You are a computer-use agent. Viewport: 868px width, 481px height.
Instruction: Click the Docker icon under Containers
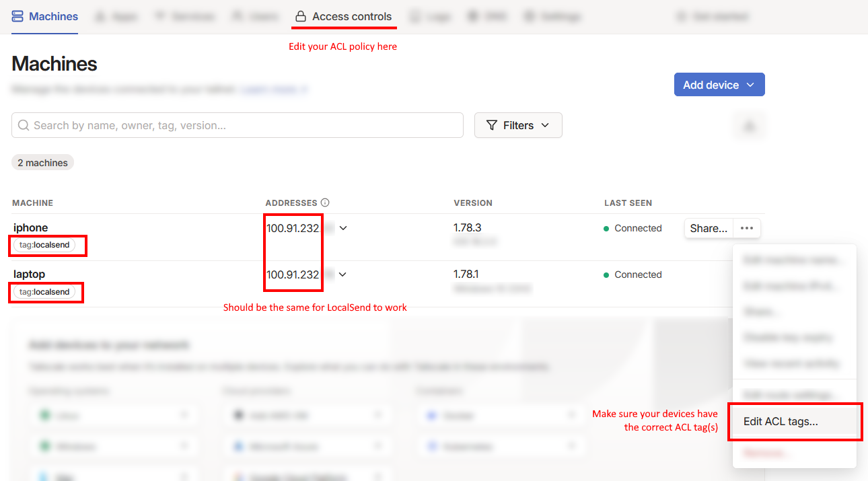point(431,415)
